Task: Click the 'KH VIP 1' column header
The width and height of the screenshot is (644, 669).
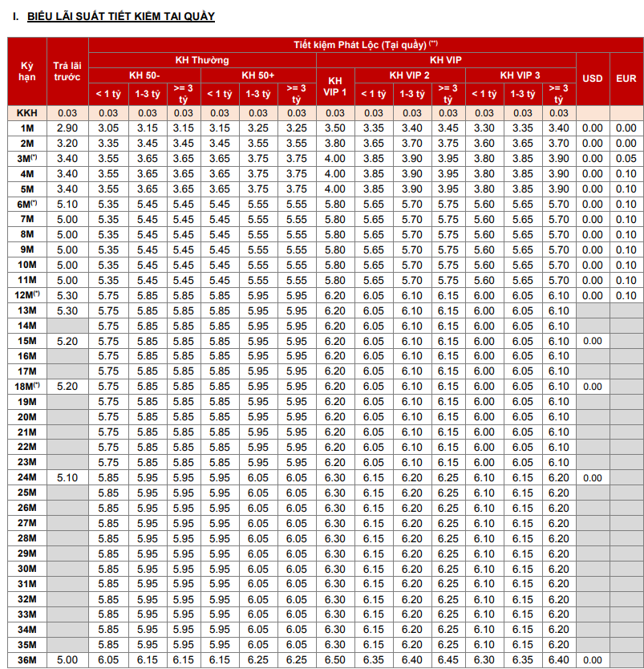Action: point(335,86)
